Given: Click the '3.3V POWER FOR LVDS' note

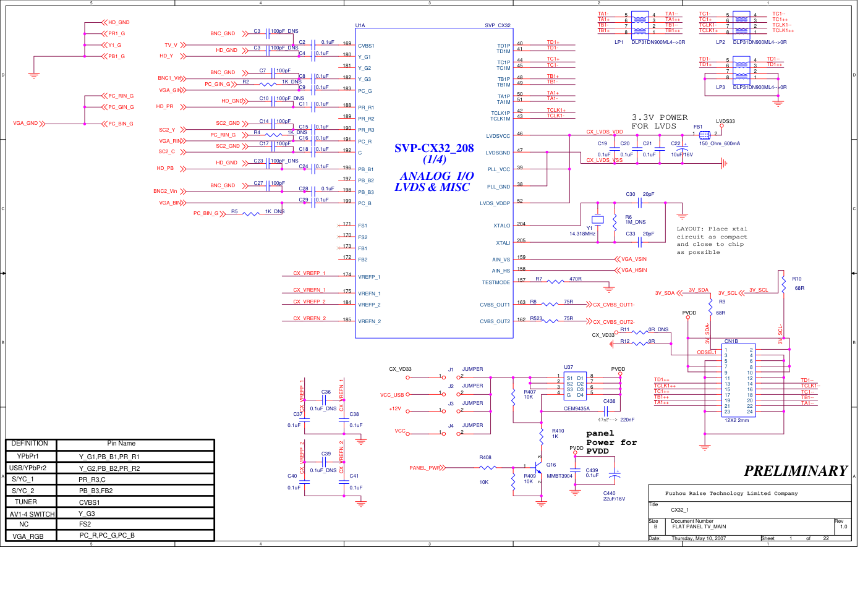Looking at the screenshot, I should [660, 122].
